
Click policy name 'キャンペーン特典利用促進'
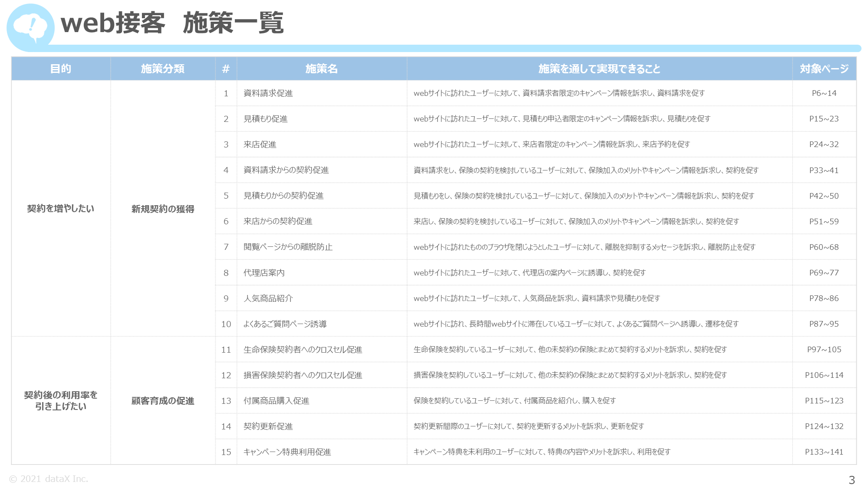pos(287,452)
